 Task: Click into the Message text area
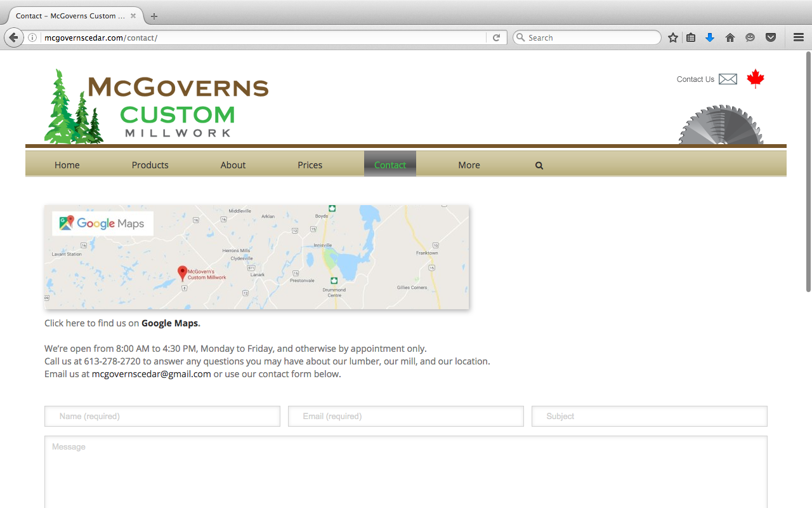coord(406,472)
